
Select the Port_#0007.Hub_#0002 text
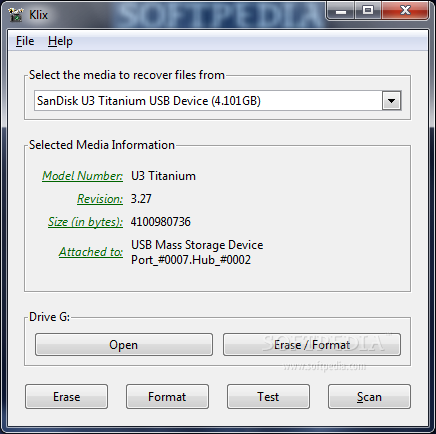191,260
